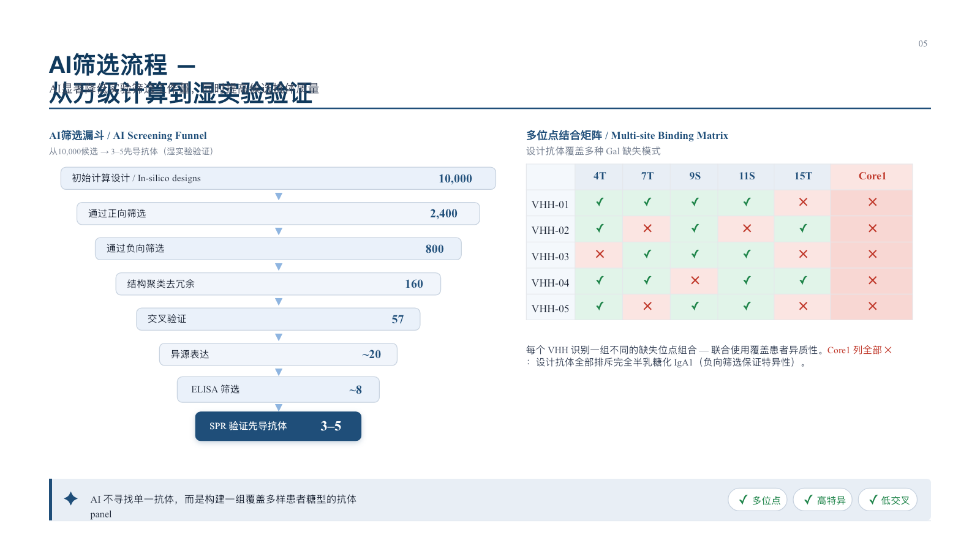Click the red cross after 'Core1 列全部'

888,350
